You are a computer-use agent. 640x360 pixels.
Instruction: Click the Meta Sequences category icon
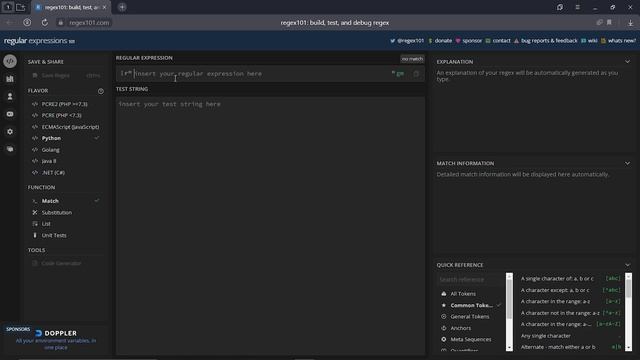[x=444, y=339]
